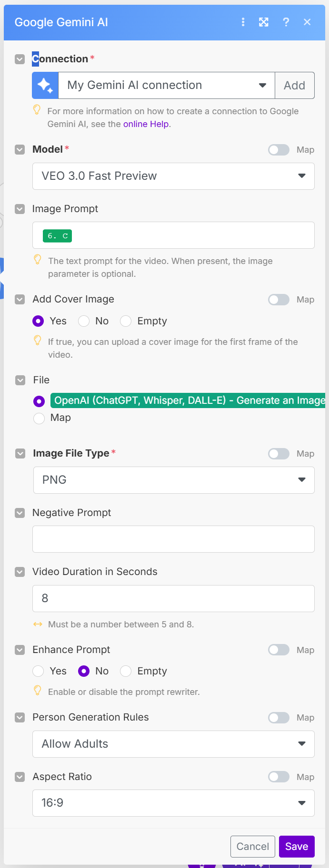Enable Map switch for Person Generation Rules

[279, 717]
